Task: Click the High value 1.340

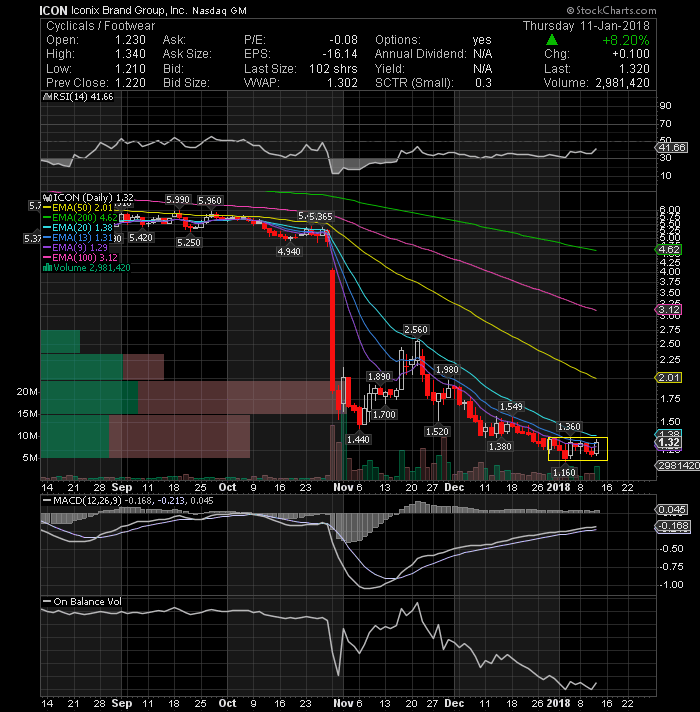Action: tap(130, 54)
